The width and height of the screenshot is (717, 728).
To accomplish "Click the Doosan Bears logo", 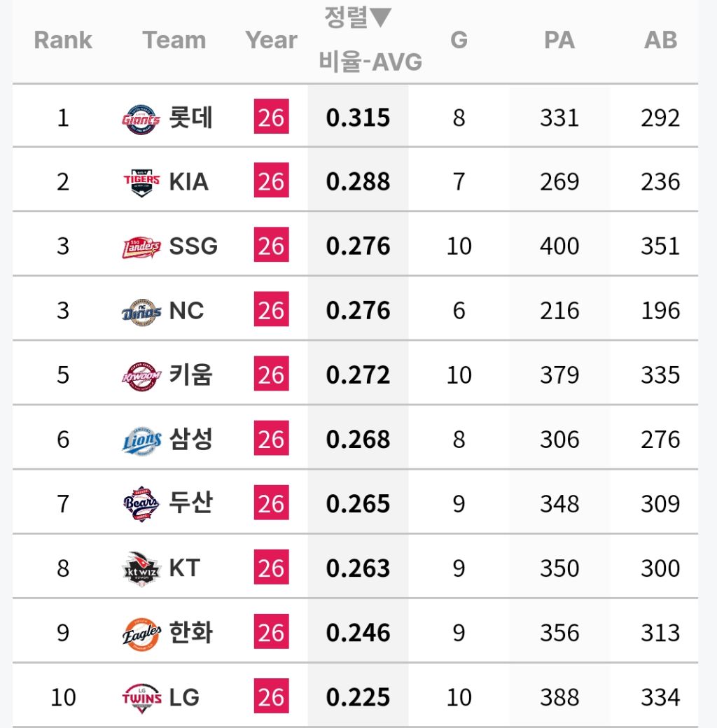I will tap(141, 504).
